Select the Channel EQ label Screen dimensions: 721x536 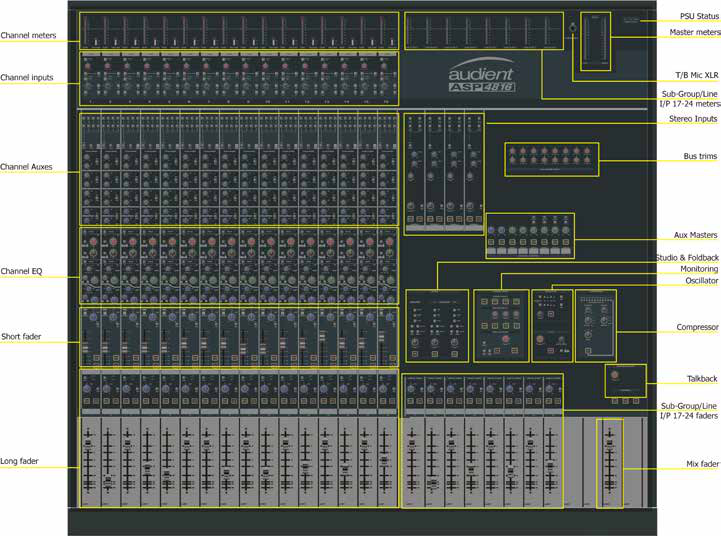(x=21, y=271)
